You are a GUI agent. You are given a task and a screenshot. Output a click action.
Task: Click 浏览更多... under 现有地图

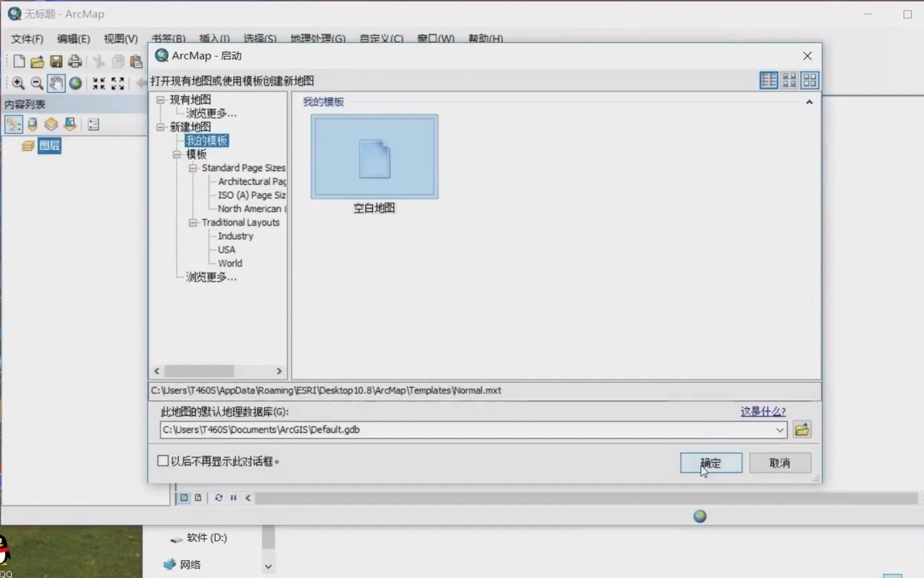coord(211,113)
